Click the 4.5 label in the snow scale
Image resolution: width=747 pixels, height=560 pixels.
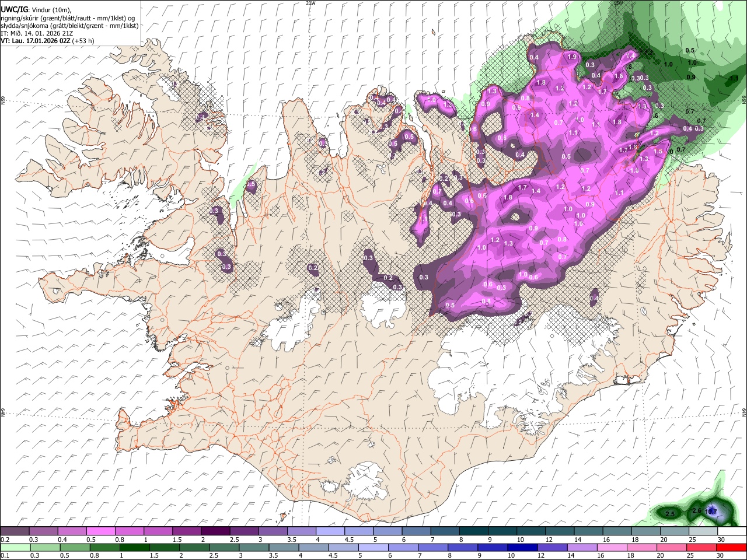click(x=349, y=540)
